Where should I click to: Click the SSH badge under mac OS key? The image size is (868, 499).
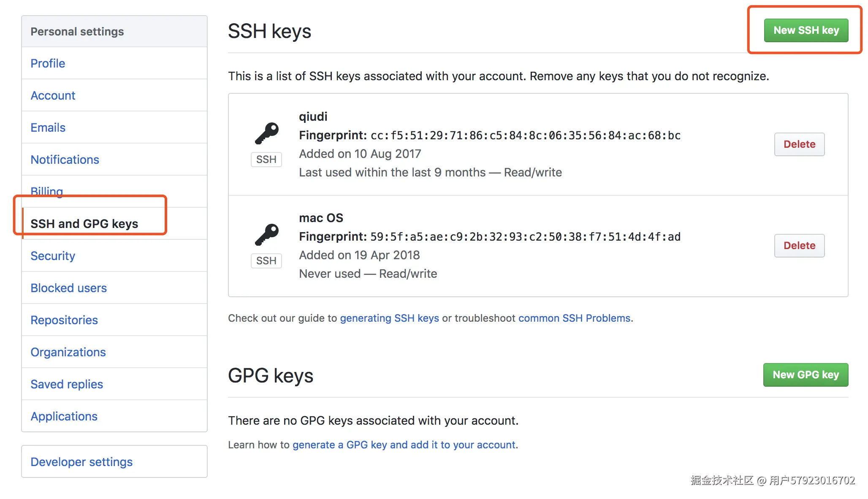[x=266, y=261]
